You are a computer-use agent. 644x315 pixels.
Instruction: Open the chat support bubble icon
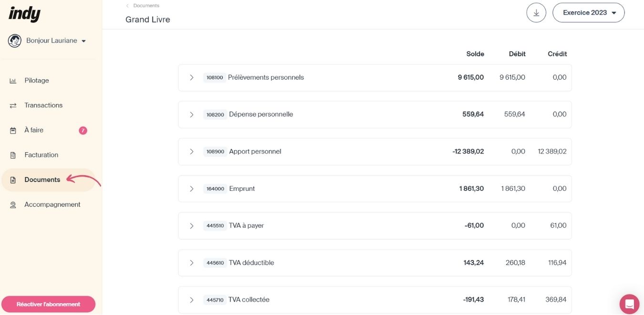(629, 304)
